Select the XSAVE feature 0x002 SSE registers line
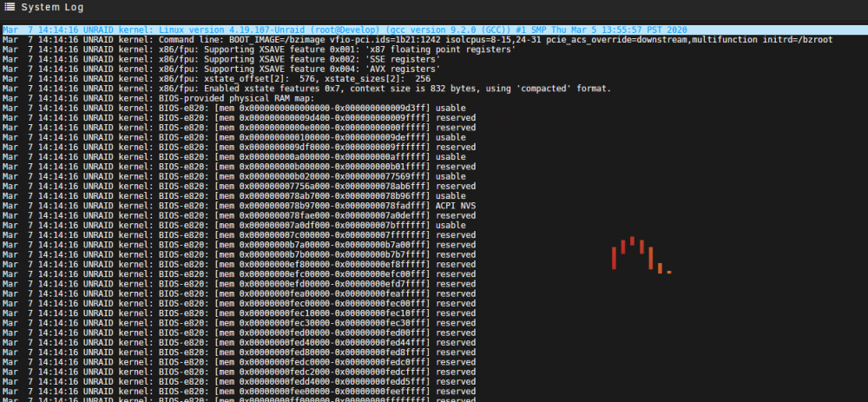868x402 pixels. (221, 59)
